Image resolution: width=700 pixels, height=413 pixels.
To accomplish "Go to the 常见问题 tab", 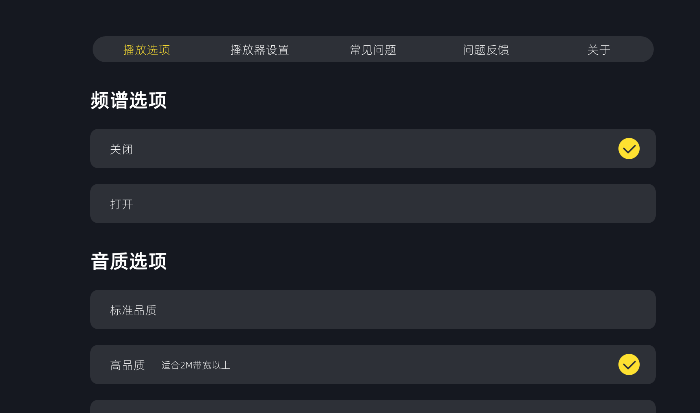I will 373,50.
